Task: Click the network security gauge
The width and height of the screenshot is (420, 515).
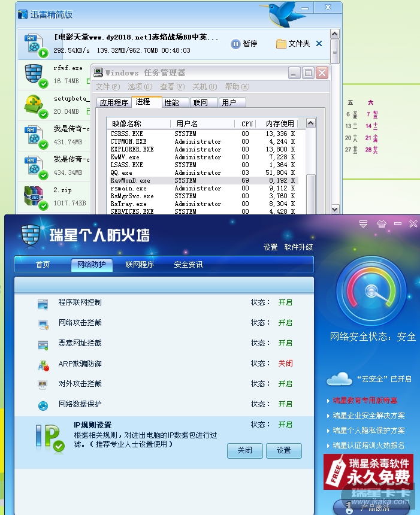Action: pyautogui.click(x=371, y=291)
